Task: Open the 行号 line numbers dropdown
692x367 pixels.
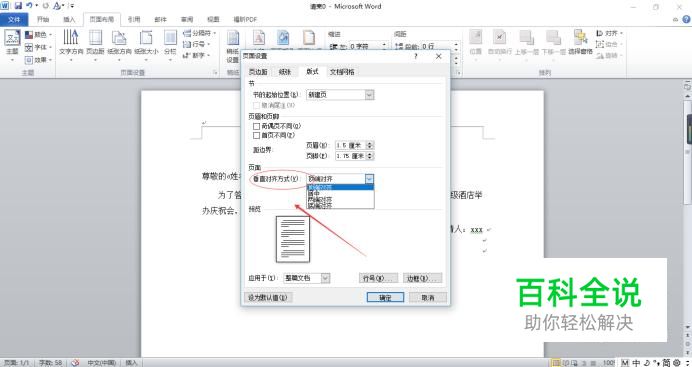Action: [196, 44]
